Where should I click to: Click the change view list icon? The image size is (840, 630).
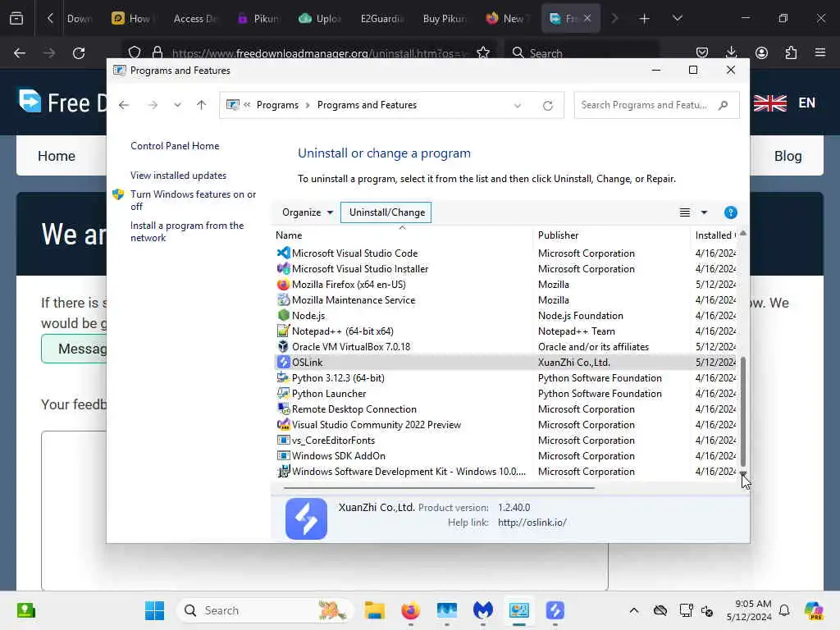pyautogui.click(x=685, y=212)
